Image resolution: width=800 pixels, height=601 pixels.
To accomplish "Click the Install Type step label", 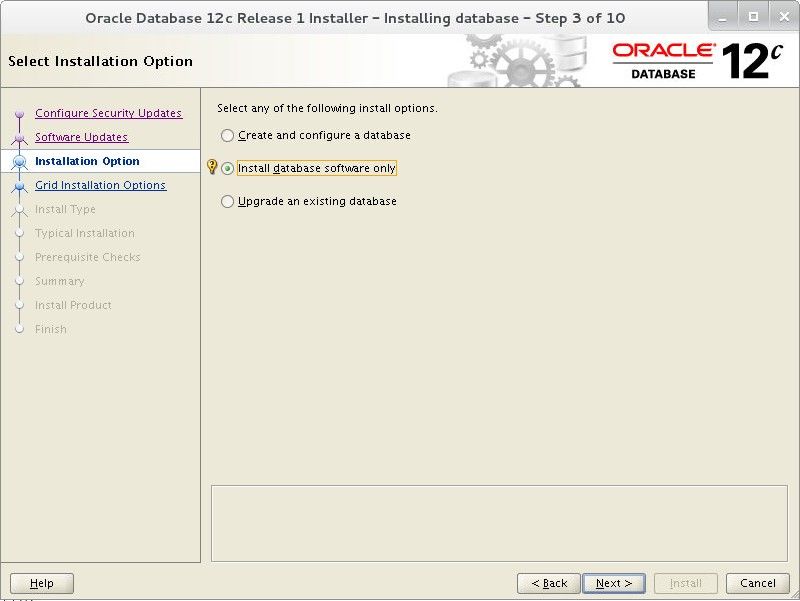I will 65,209.
